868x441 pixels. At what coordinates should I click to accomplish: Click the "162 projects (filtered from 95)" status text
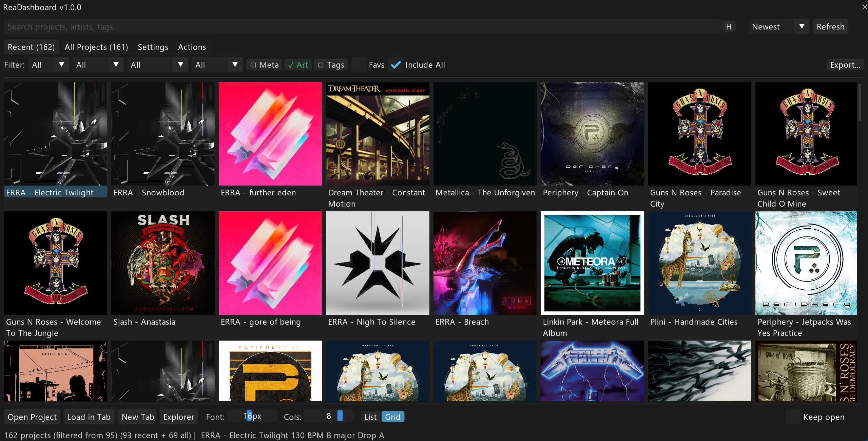click(x=60, y=435)
